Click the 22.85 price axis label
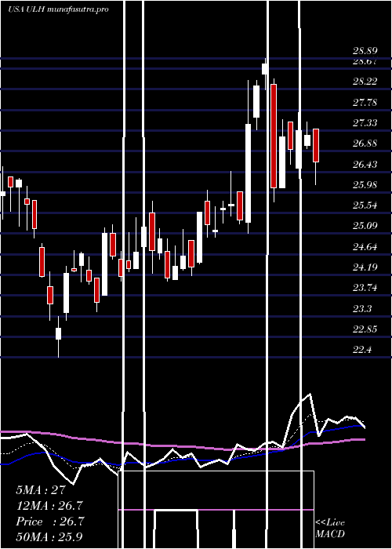 (365, 329)
